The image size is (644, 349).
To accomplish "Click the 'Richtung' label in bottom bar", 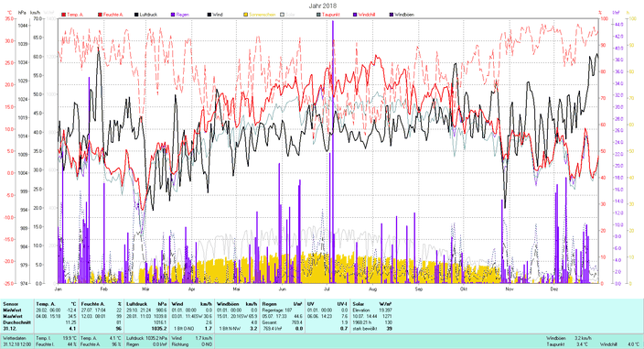I will click(x=180, y=344).
